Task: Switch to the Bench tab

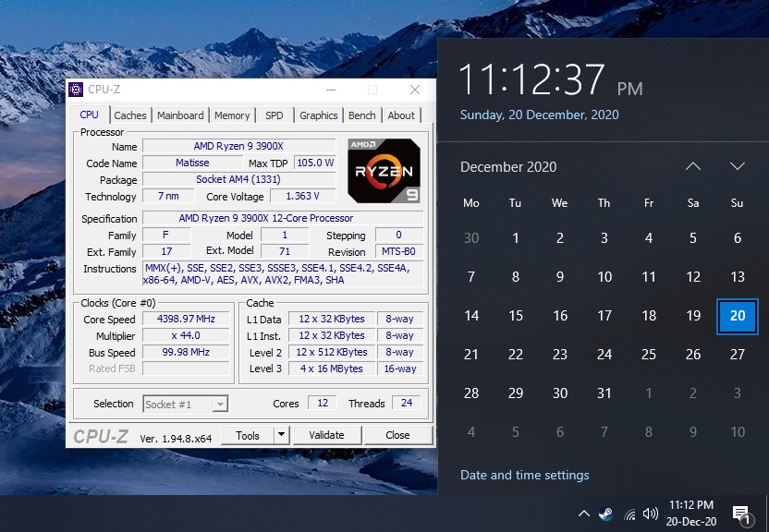Action: [x=362, y=115]
